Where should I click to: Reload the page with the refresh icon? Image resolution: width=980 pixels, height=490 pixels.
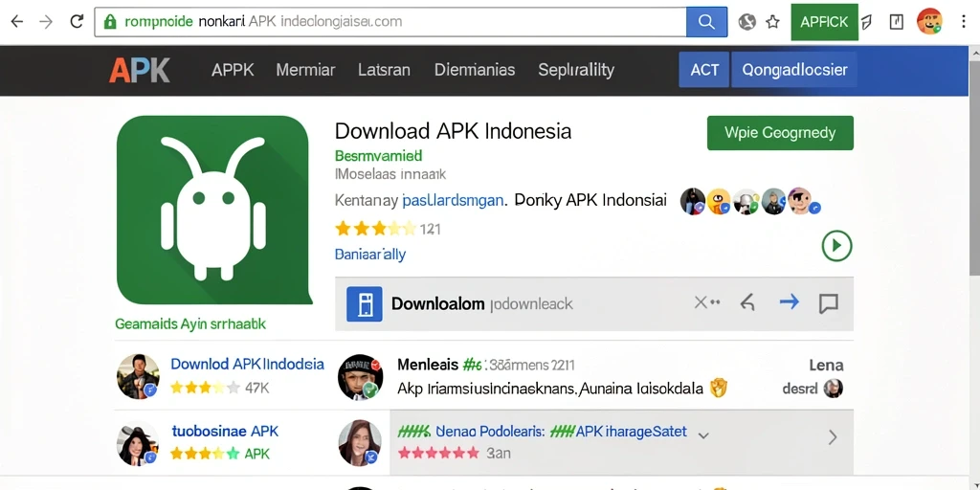pos(77,21)
